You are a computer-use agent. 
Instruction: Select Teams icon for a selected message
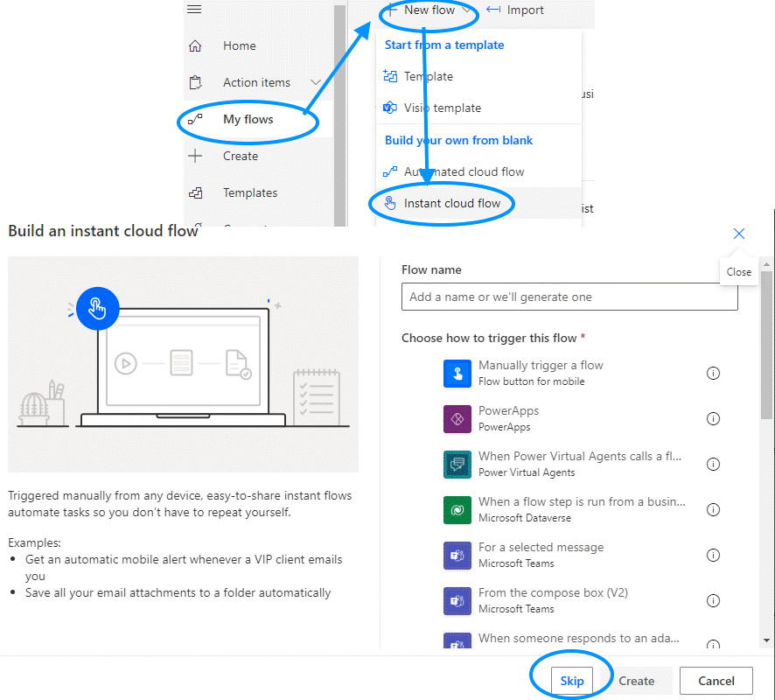[x=457, y=555]
